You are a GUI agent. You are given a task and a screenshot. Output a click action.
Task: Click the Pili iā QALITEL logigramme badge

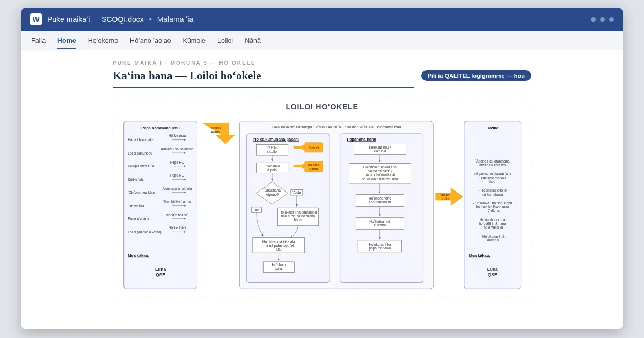(x=476, y=76)
